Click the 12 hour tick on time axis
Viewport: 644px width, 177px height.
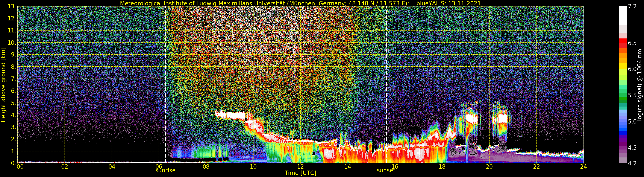point(300,167)
